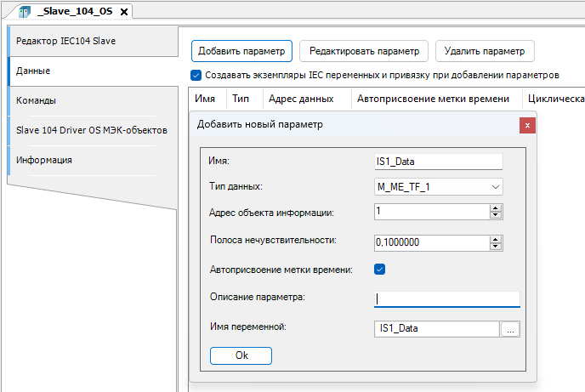This screenshot has height=392, width=585.
Task: Select the Информация tab
Action: click(43, 160)
